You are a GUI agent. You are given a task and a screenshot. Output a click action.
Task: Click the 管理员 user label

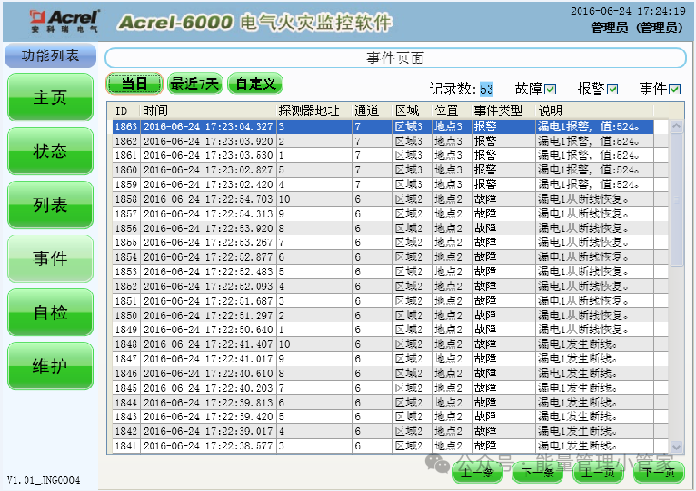click(x=637, y=28)
